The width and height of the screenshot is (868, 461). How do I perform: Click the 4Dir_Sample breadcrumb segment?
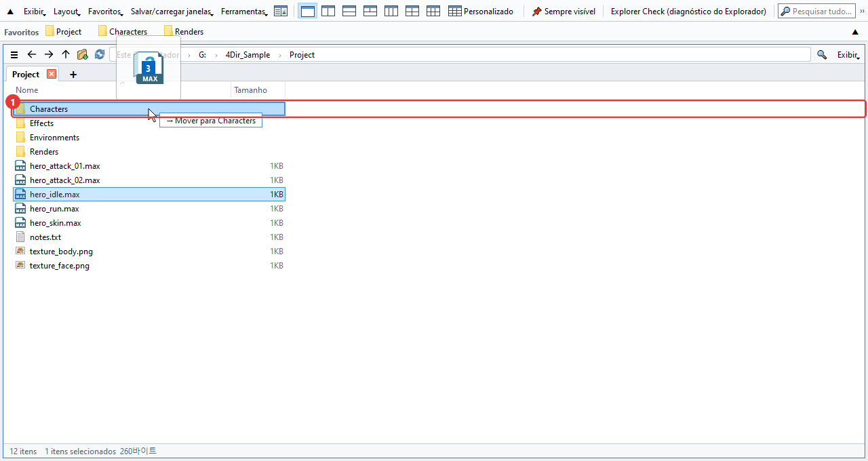point(248,55)
